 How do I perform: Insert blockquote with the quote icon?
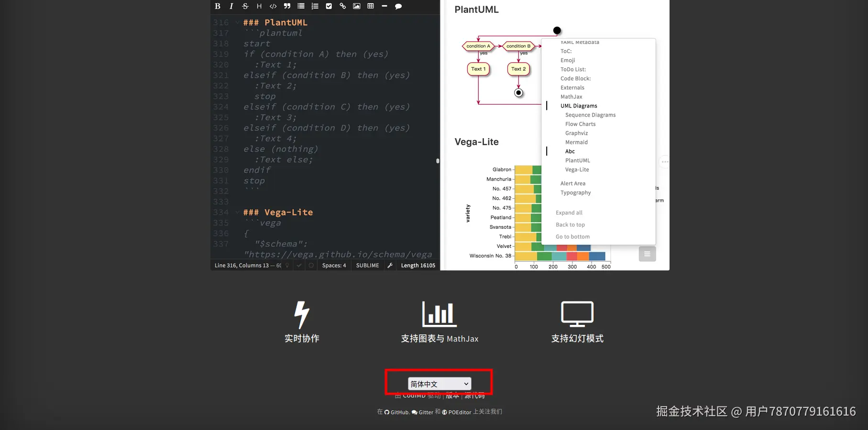287,6
